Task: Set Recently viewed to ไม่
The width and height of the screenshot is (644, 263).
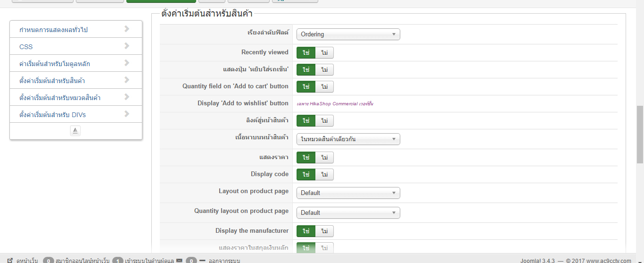Action: (x=324, y=52)
